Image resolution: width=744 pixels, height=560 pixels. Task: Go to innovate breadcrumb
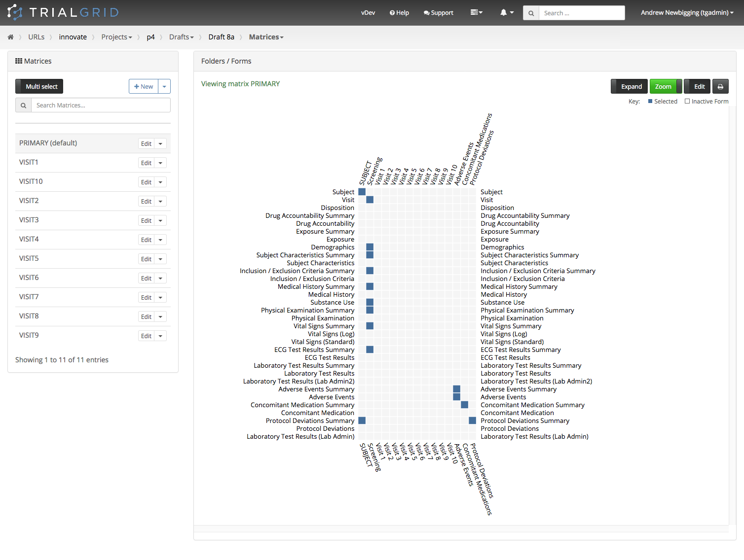pos(73,37)
